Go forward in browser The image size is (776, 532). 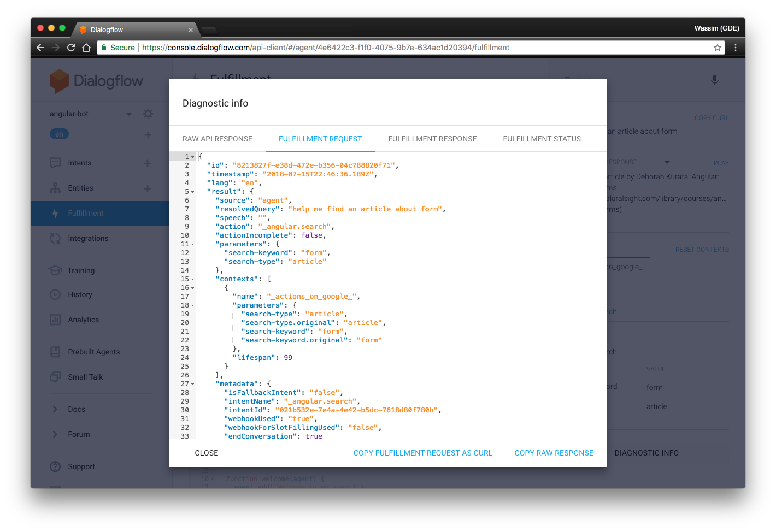point(56,48)
